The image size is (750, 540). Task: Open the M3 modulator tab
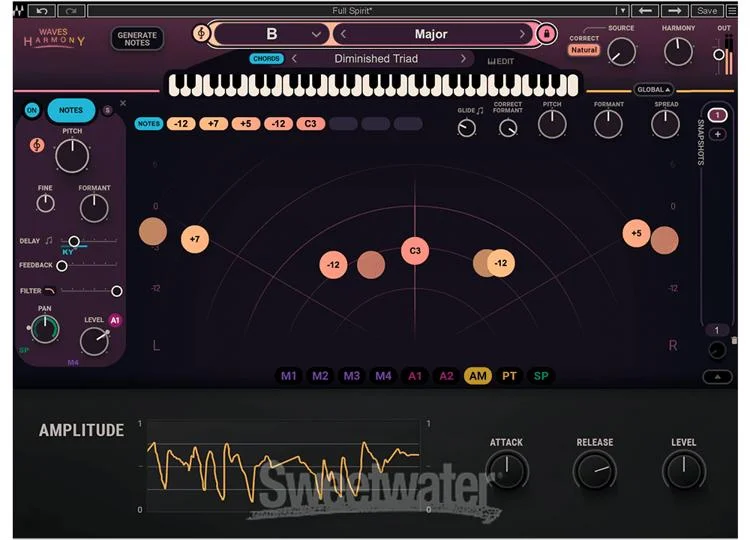pyautogui.click(x=352, y=376)
